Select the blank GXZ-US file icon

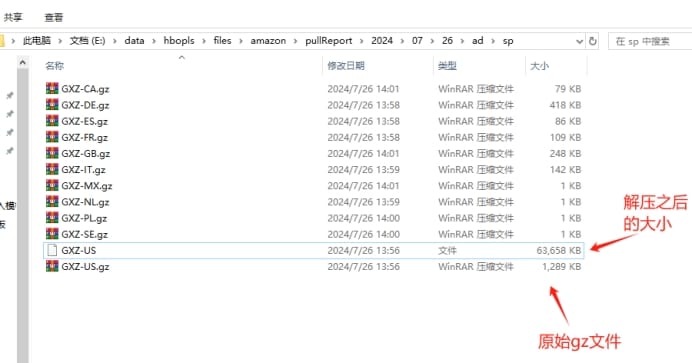[x=52, y=250]
